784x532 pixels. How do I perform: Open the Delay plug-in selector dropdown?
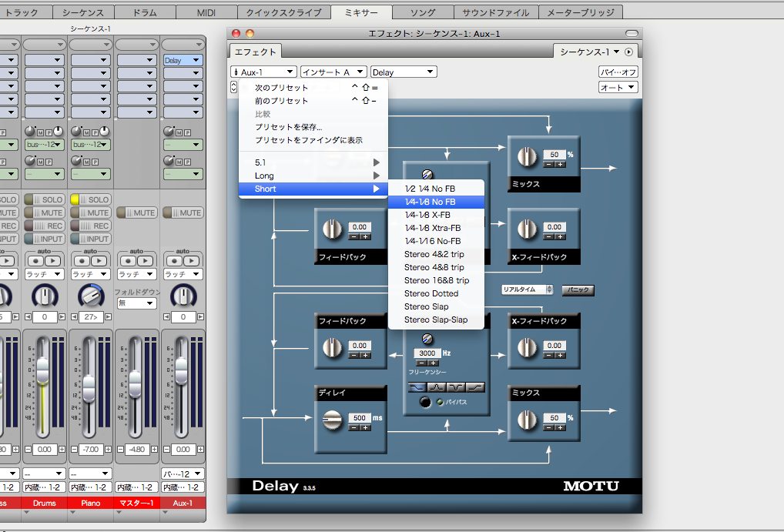pyautogui.click(x=404, y=72)
